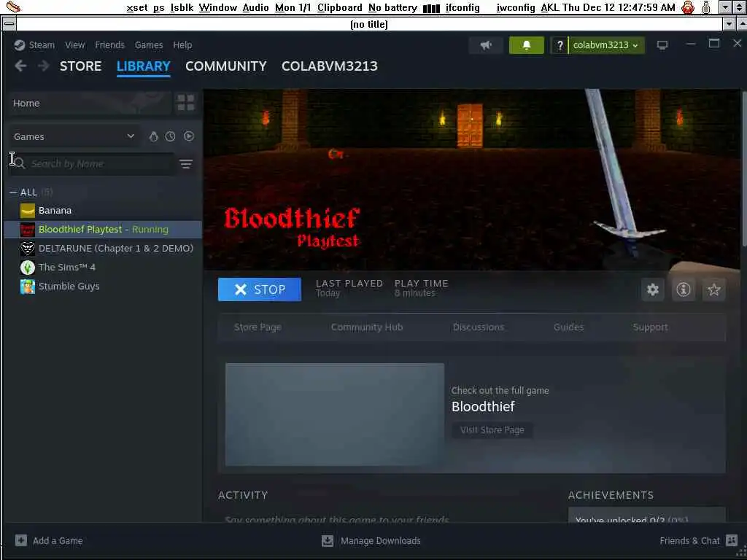747x560 pixels.
Task: Open the Support link
Action: point(650,327)
